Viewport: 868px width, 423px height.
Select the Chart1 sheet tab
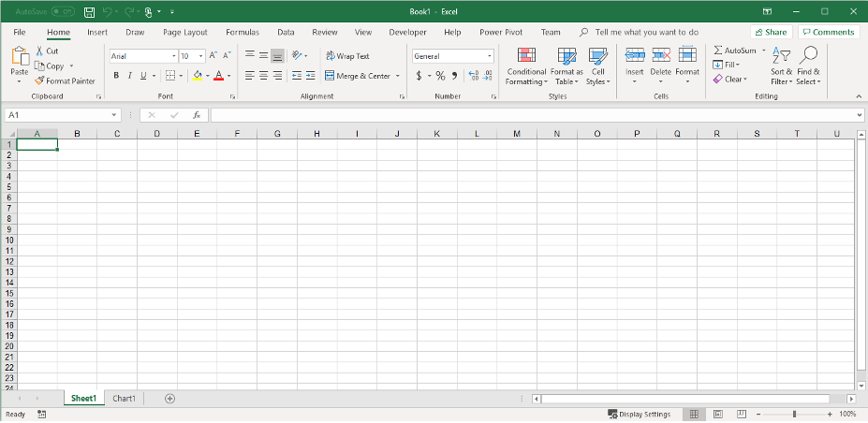[x=124, y=398]
